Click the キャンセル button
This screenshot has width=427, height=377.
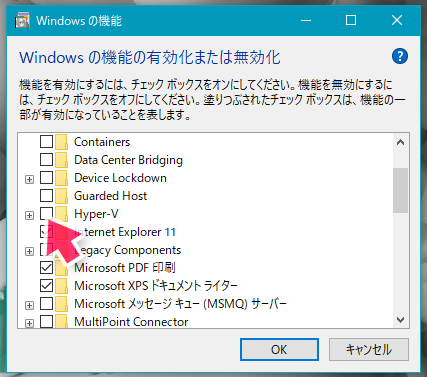click(x=369, y=350)
